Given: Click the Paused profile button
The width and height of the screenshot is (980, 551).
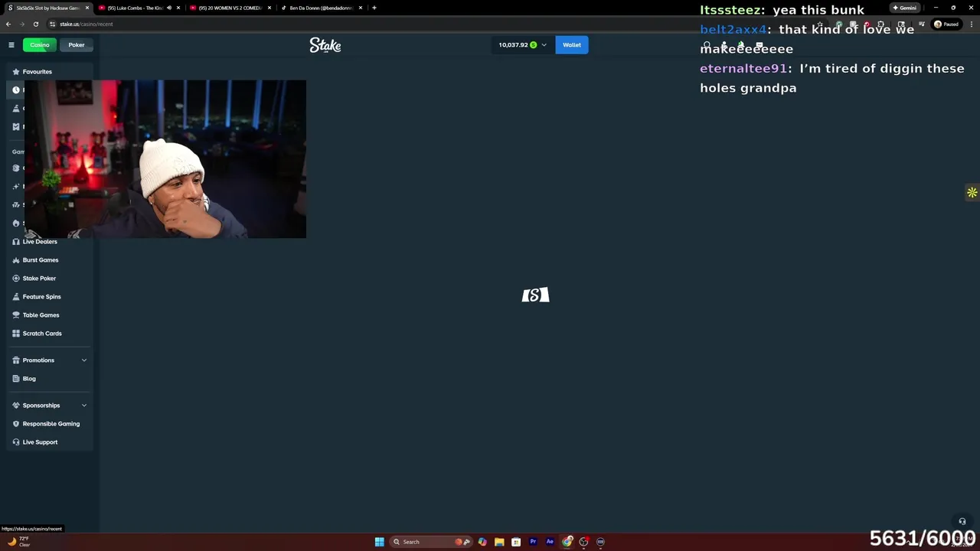Looking at the screenshot, I should click(x=947, y=24).
